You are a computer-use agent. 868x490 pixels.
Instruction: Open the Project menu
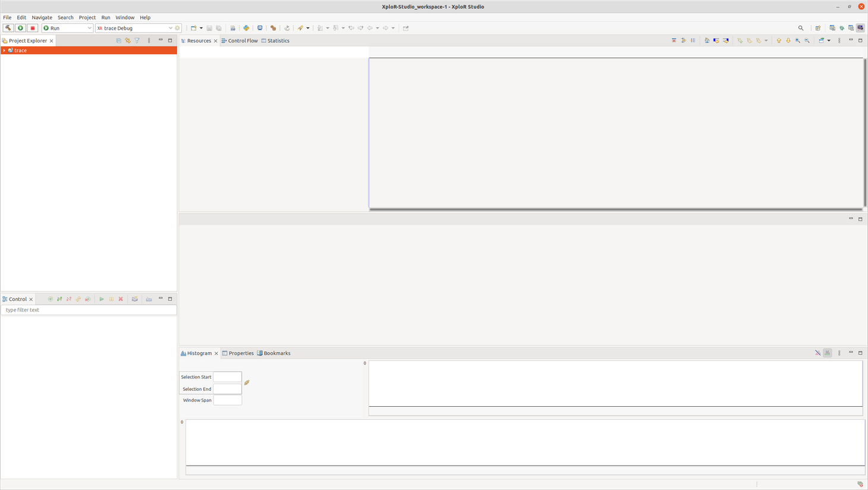point(87,17)
